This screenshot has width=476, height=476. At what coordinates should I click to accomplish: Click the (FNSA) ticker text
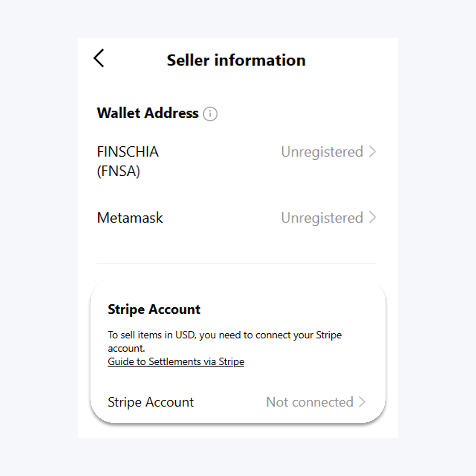pyautogui.click(x=119, y=171)
